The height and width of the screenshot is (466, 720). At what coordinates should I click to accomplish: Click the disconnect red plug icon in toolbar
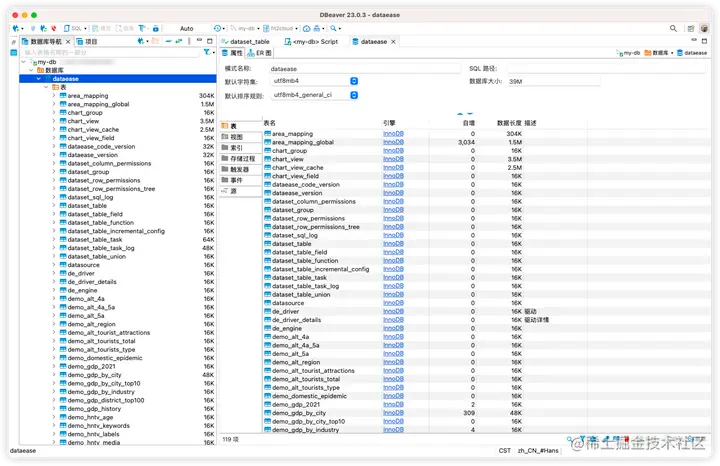click(54, 28)
